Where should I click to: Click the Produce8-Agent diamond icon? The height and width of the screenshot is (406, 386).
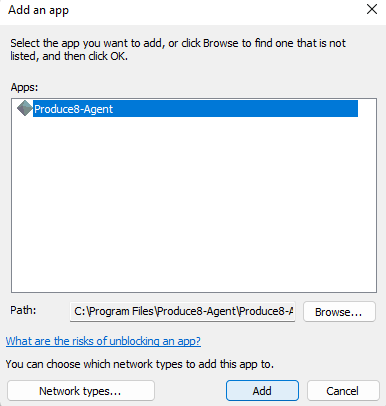[x=25, y=109]
